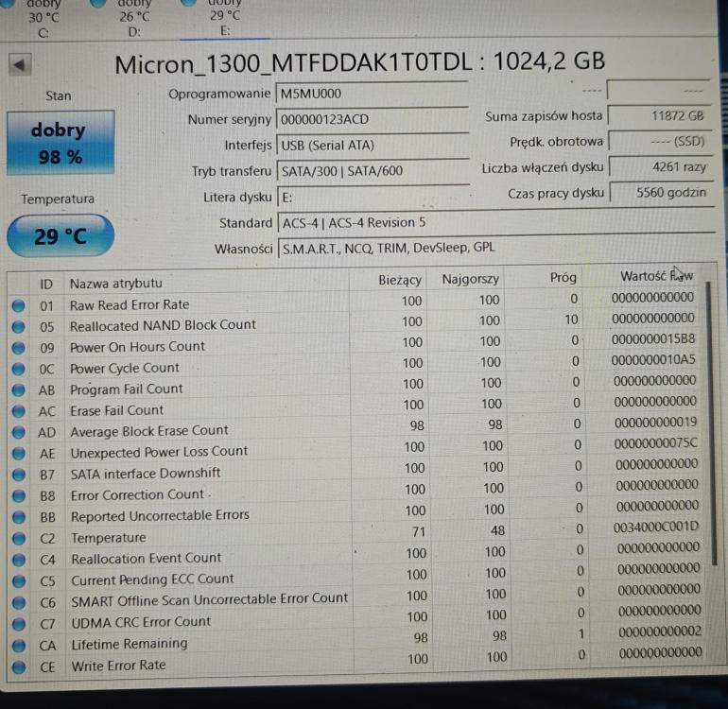This screenshot has height=709, width=728.
Task: Open the health status dobry 98 % button
Action: (61, 143)
